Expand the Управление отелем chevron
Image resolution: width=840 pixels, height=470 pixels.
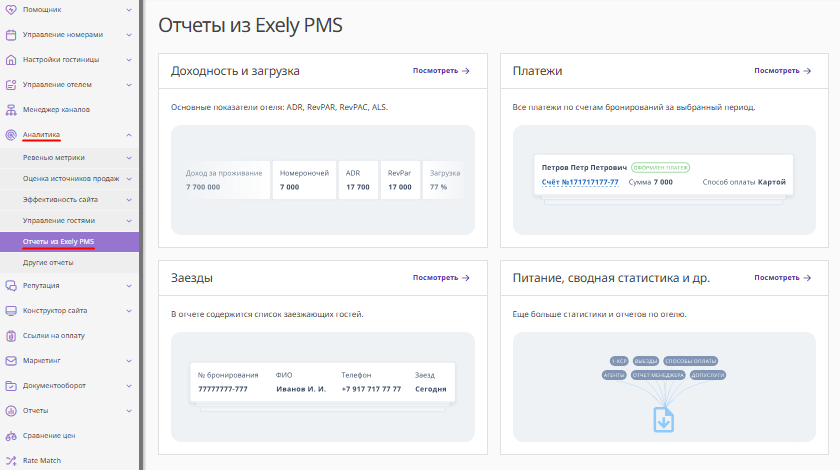pos(129,85)
